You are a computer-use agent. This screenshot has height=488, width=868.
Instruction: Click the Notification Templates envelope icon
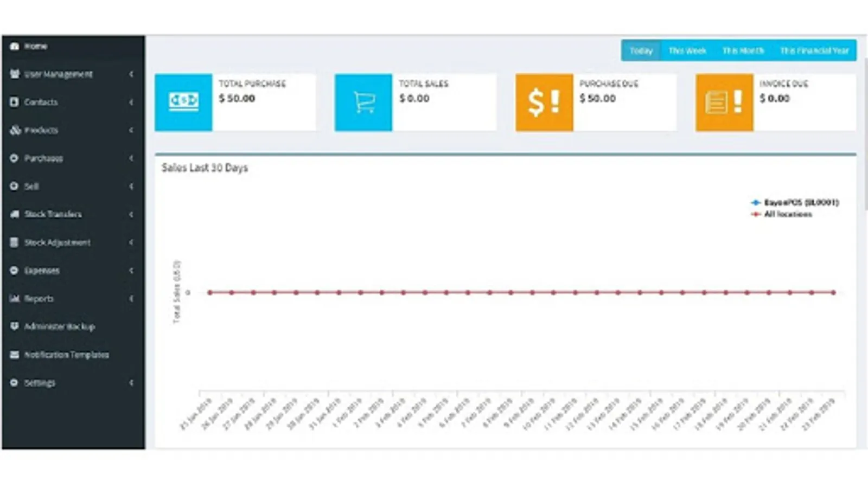15,355
